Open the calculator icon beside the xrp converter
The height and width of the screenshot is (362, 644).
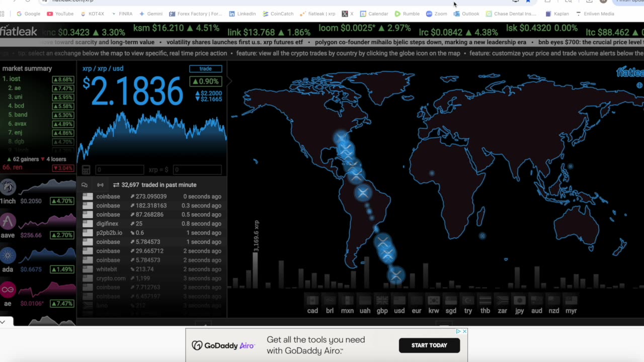click(86, 170)
